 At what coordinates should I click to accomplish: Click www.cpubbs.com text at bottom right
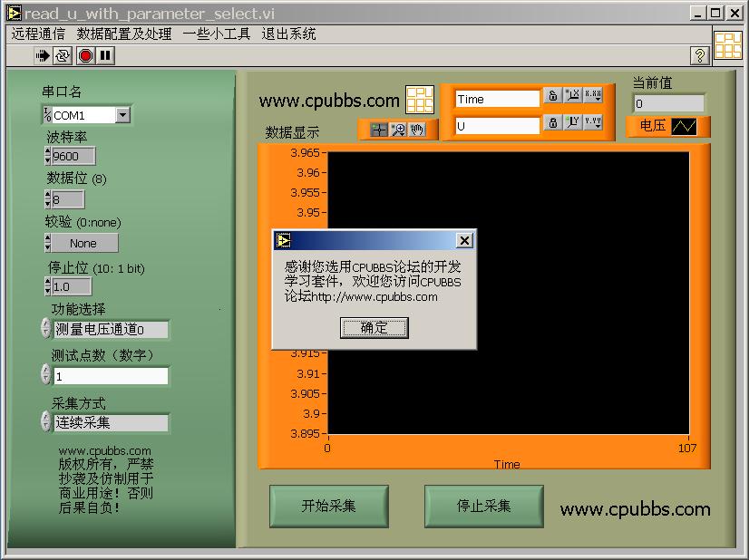click(x=636, y=509)
